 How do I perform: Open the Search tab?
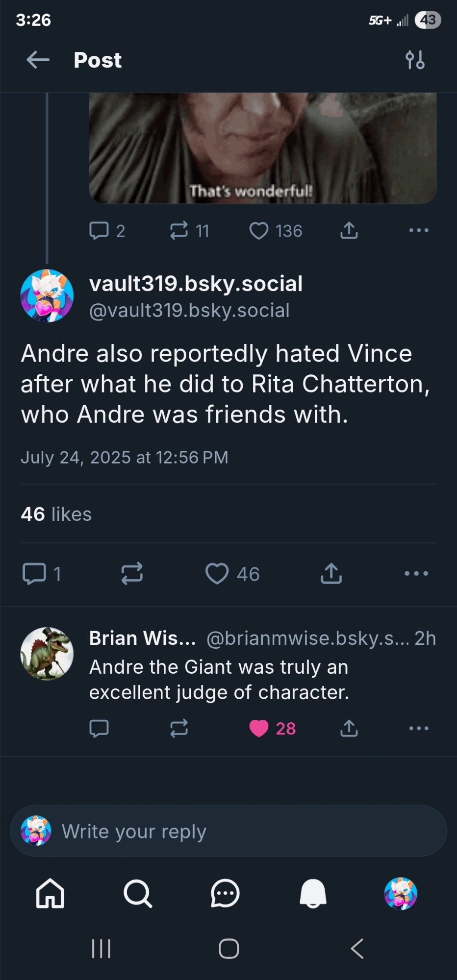(x=138, y=893)
